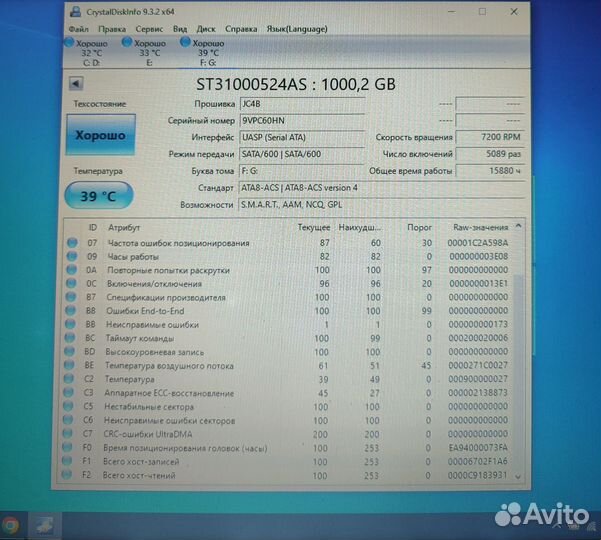Screen dimensions: 601x540
Task: Click the status icon of Включения/отключения row
Action: coord(71,284)
